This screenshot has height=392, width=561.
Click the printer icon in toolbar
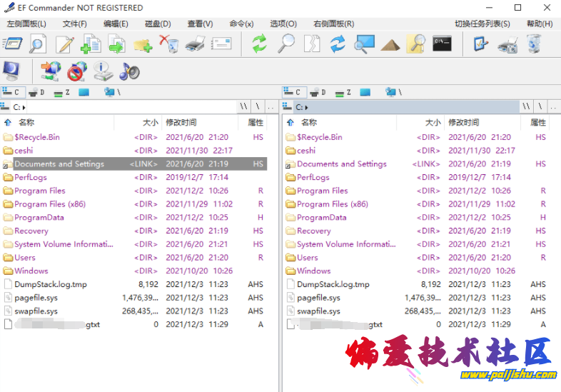tap(195, 45)
